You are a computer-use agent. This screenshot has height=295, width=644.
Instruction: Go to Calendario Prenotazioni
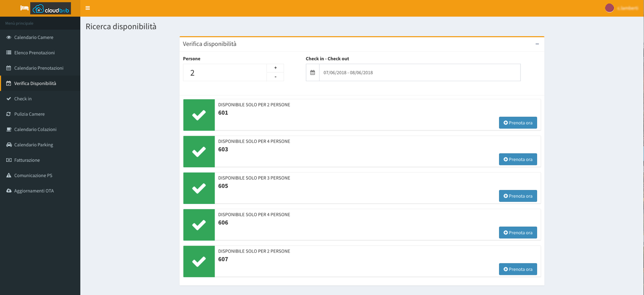pyautogui.click(x=40, y=68)
